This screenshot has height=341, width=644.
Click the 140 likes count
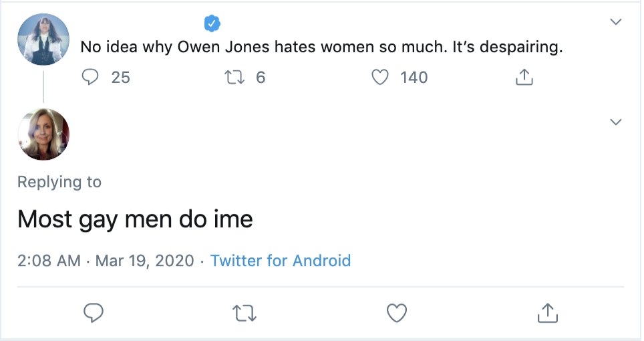(414, 78)
